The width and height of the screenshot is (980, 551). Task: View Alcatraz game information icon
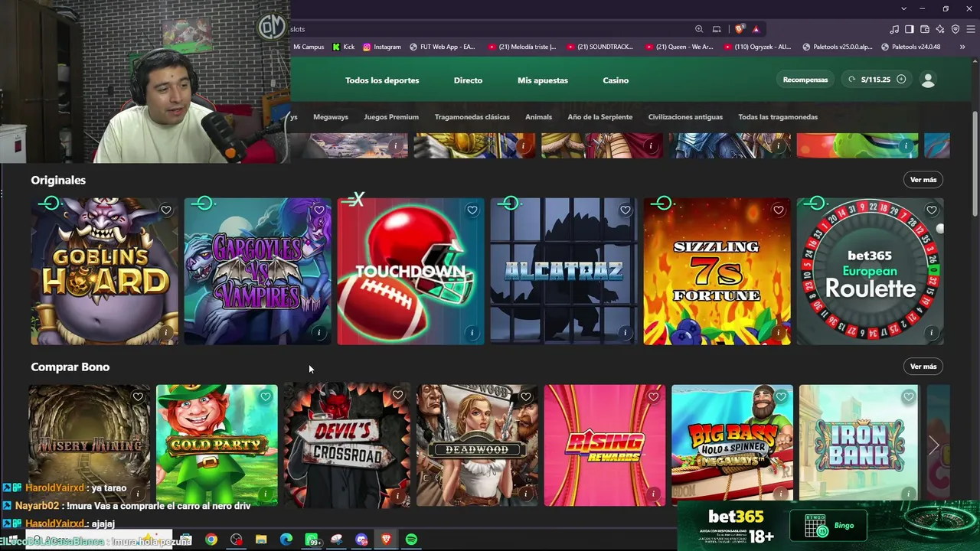click(x=626, y=333)
